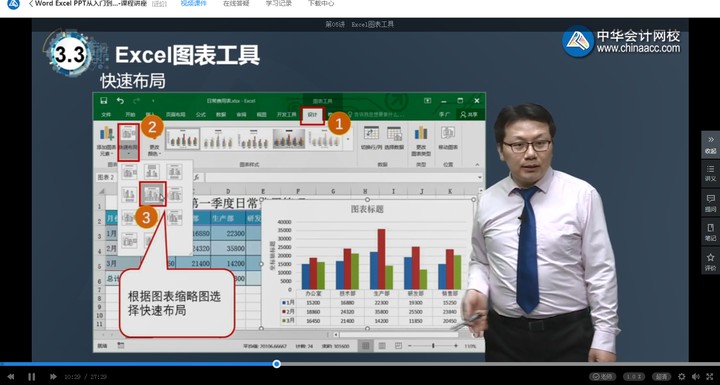Mute the video volume speaker icon

click(x=696, y=377)
